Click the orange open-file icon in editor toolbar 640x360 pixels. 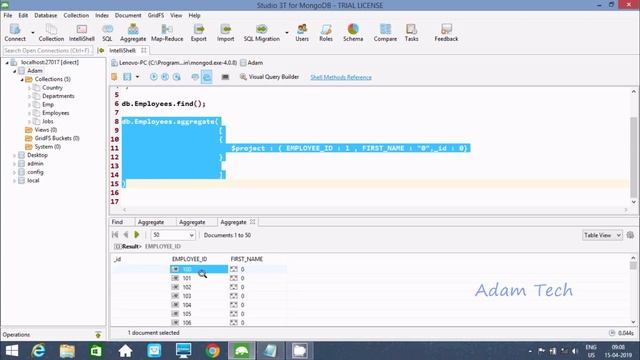tap(114, 77)
